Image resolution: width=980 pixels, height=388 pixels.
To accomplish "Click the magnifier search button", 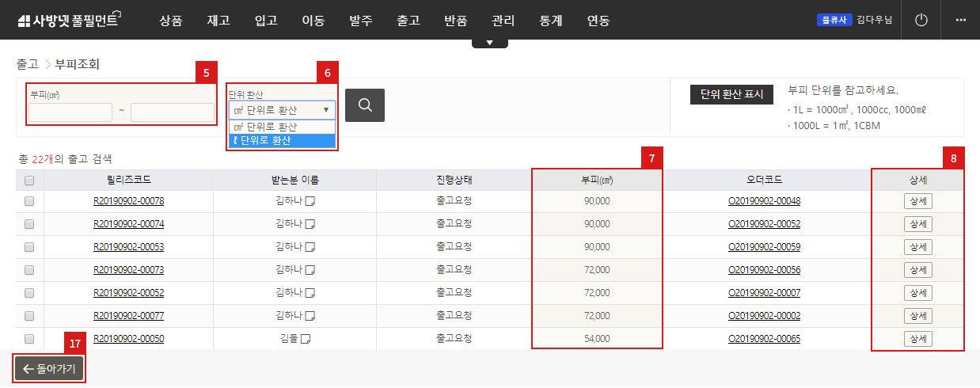I will tap(364, 105).
